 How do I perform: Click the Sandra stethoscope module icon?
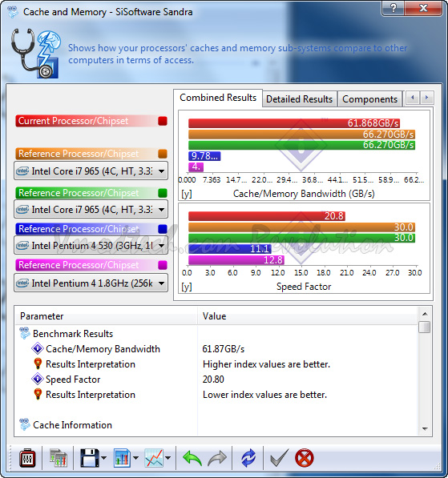click(36, 54)
